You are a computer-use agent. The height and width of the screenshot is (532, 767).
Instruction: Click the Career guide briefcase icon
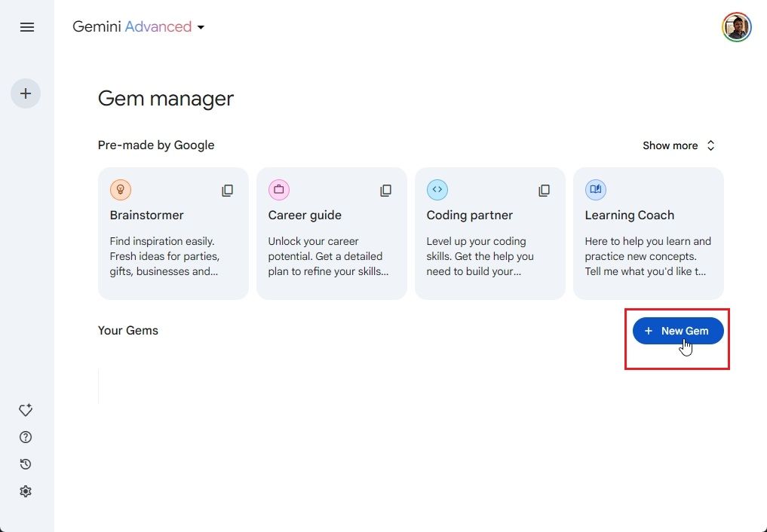pos(279,190)
